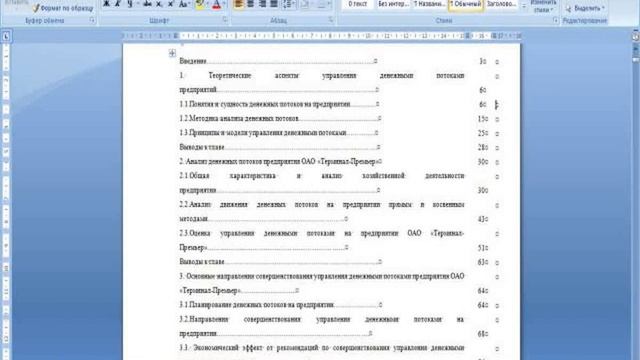Click 2. Анализ денежных потоков предприятия line

pos(280,162)
